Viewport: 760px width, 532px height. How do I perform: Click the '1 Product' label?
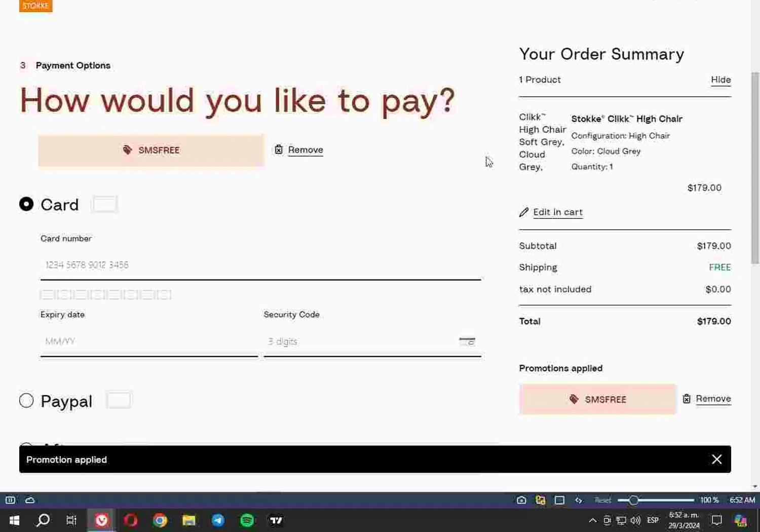(540, 80)
